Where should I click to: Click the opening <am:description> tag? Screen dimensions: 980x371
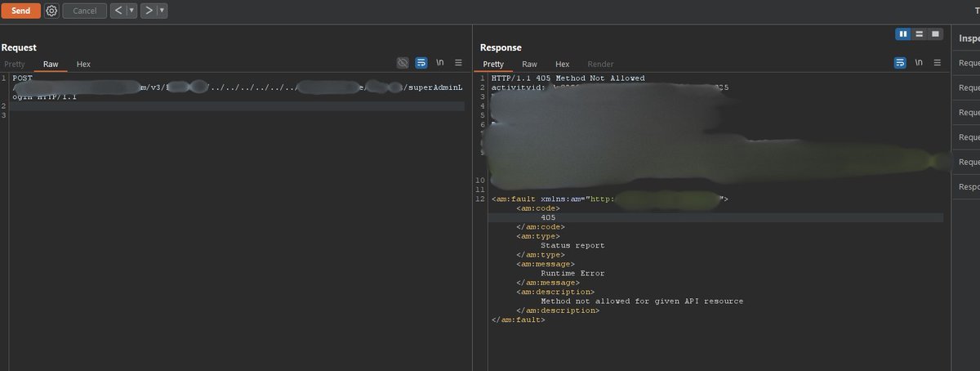[555, 292]
